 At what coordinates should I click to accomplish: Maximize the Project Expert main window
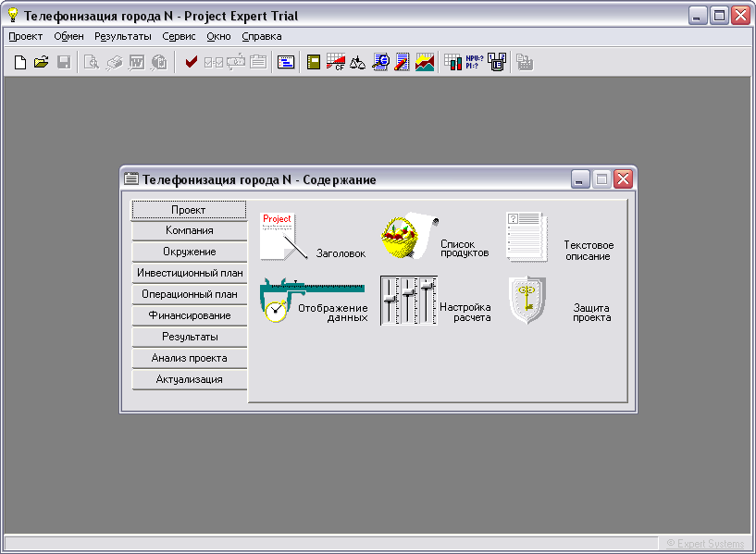719,16
